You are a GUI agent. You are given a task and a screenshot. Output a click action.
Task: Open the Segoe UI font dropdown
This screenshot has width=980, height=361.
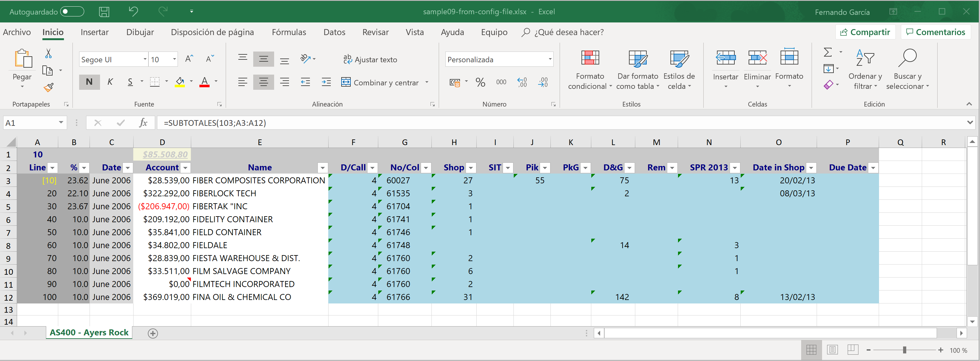pyautogui.click(x=145, y=59)
